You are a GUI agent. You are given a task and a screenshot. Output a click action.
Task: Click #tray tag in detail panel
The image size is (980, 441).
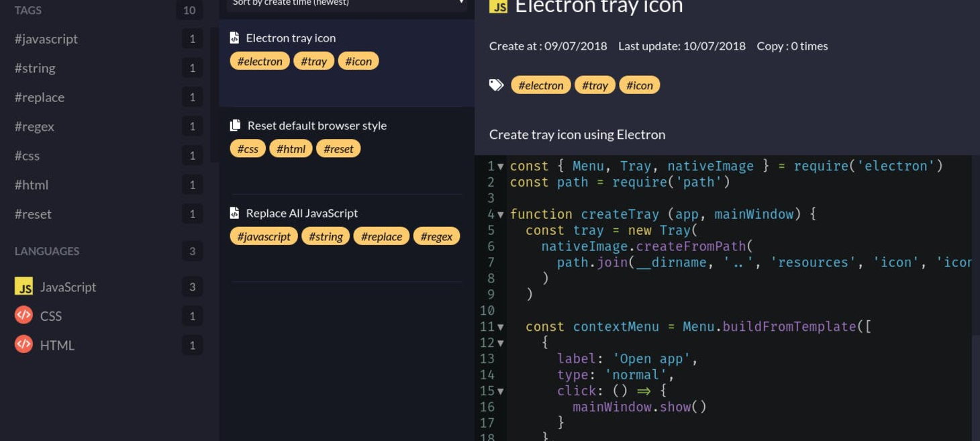click(x=595, y=85)
